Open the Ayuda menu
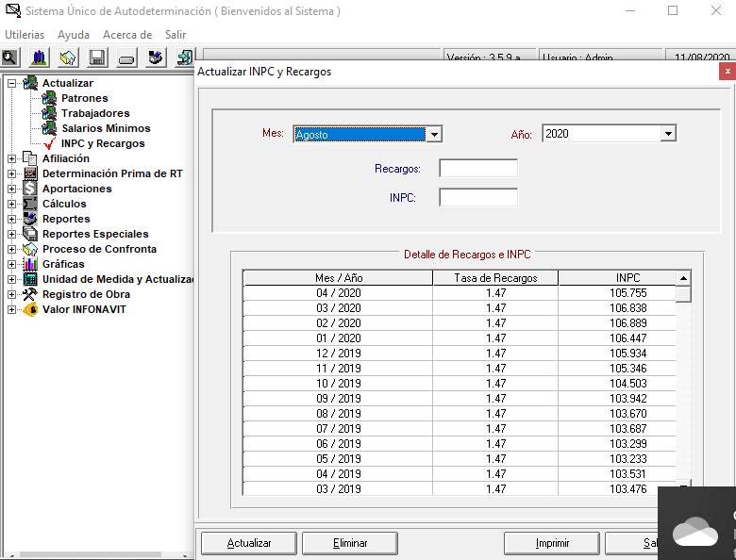The width and height of the screenshot is (736, 560). (74, 35)
